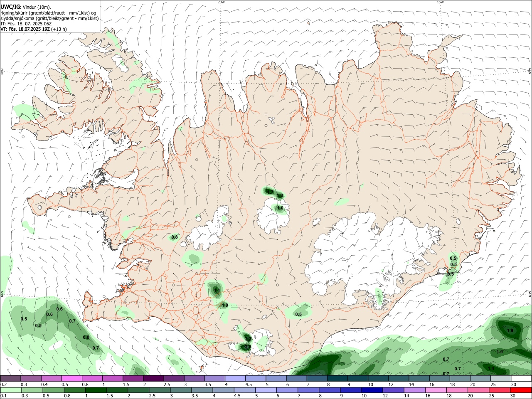532x399 pixels.
Task: Click the "0.2" label in the sleet/snow legend
Action: coord(3,384)
